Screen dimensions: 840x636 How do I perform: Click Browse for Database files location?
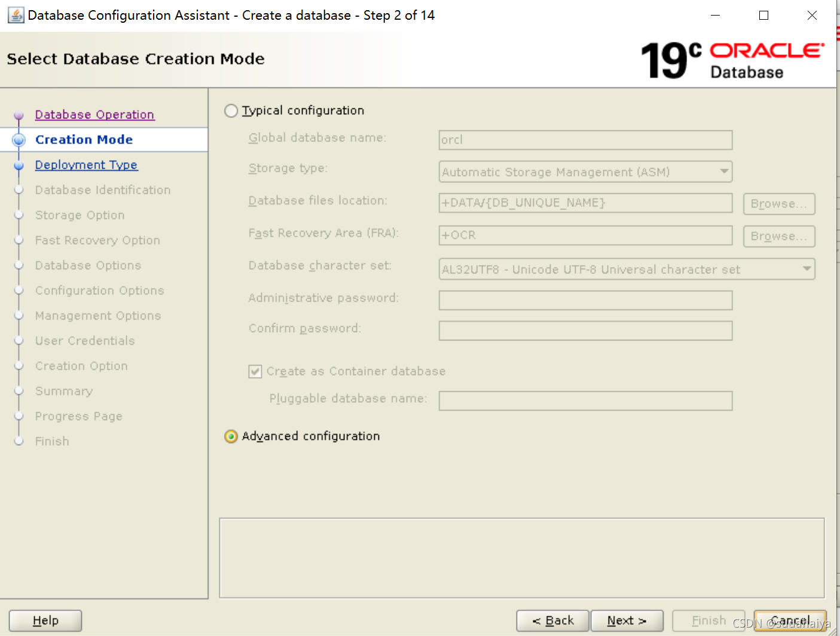[x=779, y=204]
